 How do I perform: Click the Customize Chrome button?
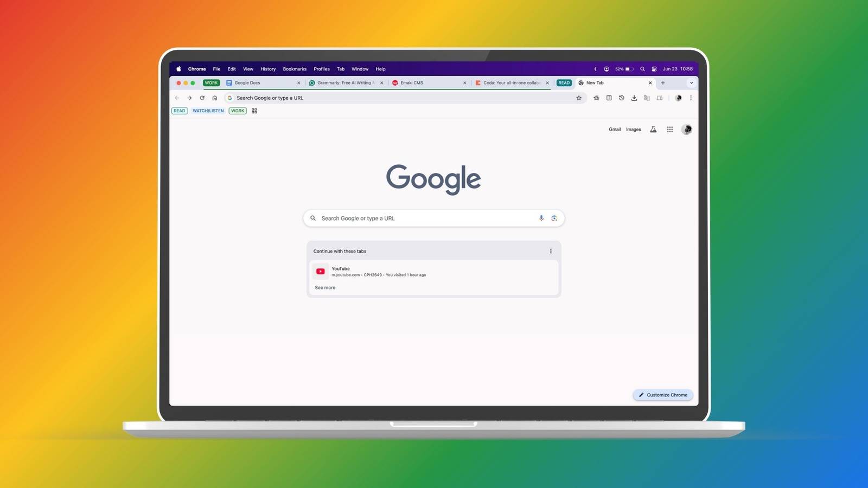tap(662, 395)
